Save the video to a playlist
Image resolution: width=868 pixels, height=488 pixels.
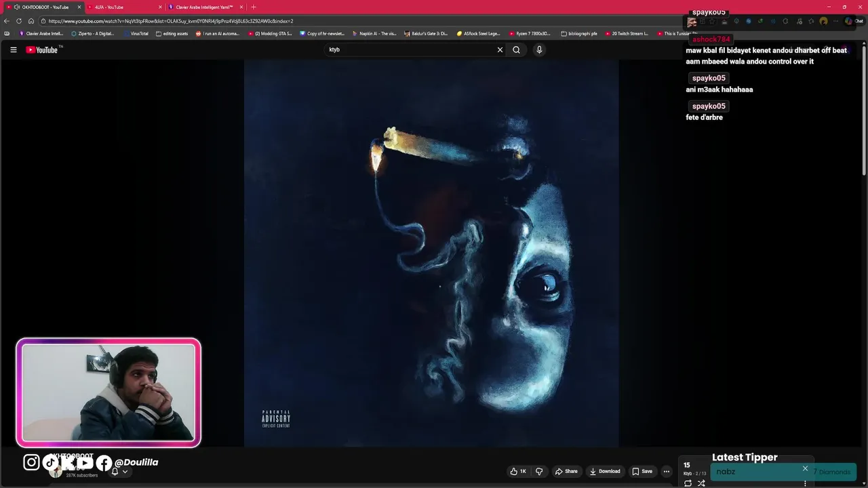642,471
